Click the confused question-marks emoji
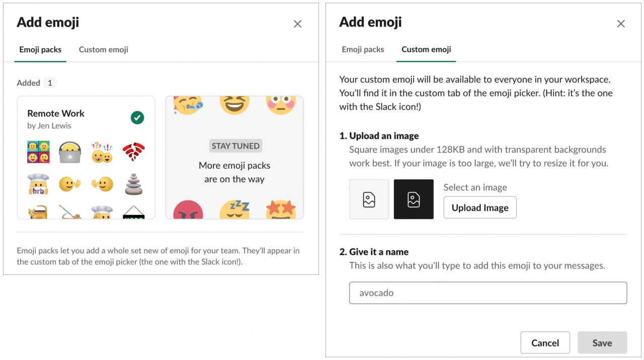This screenshot has width=644, height=360. click(102, 152)
